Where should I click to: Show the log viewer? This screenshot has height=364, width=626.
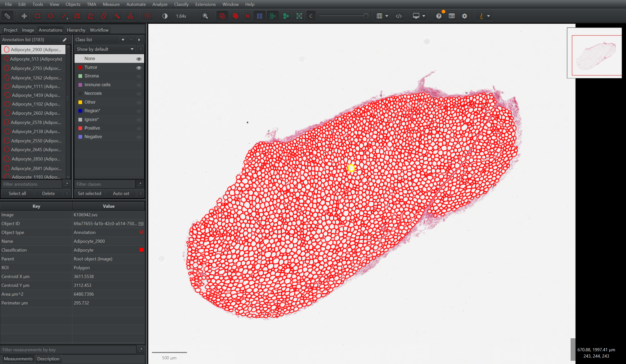click(x=452, y=16)
